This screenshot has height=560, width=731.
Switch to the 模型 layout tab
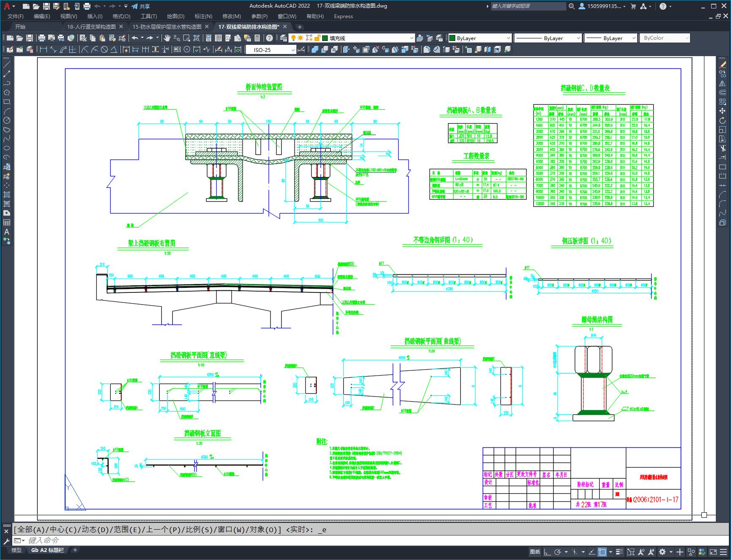point(16,550)
